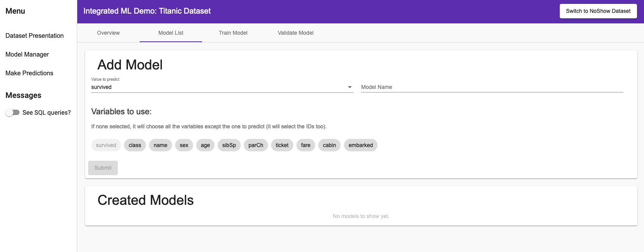Image resolution: width=644 pixels, height=252 pixels.
Task: Switch to the Overview tab
Action: coord(108,33)
